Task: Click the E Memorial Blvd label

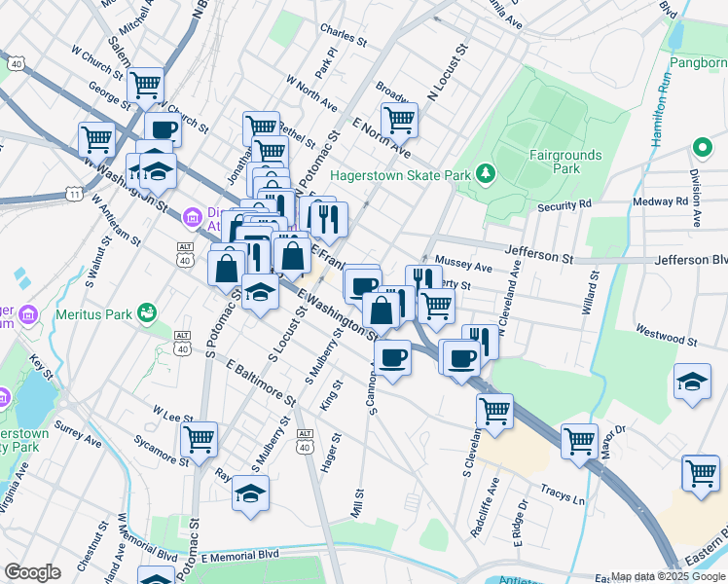Action: (240, 556)
